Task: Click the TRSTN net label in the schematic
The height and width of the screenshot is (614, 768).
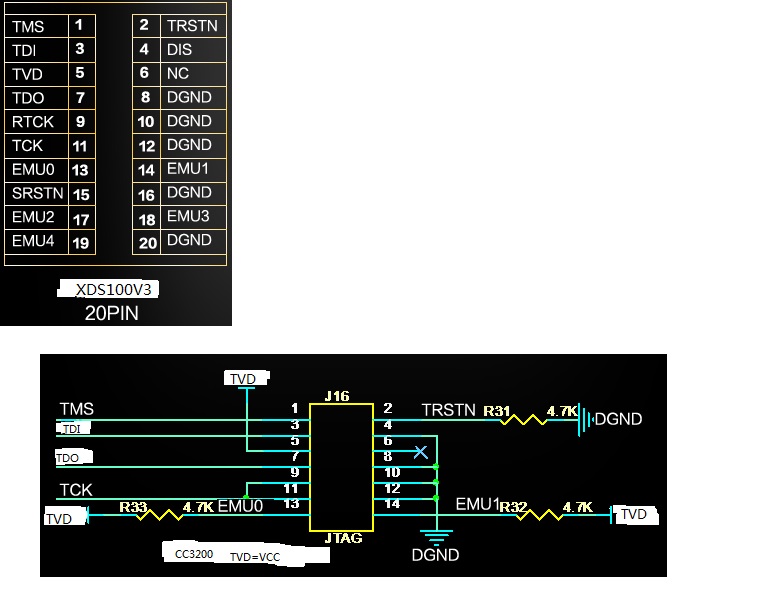Action: point(449,410)
